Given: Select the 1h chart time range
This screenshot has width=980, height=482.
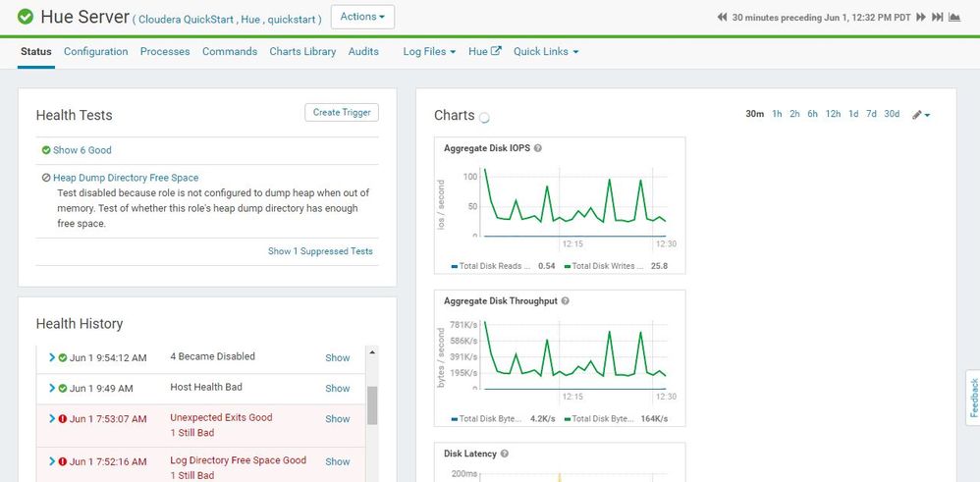Looking at the screenshot, I should point(777,114).
